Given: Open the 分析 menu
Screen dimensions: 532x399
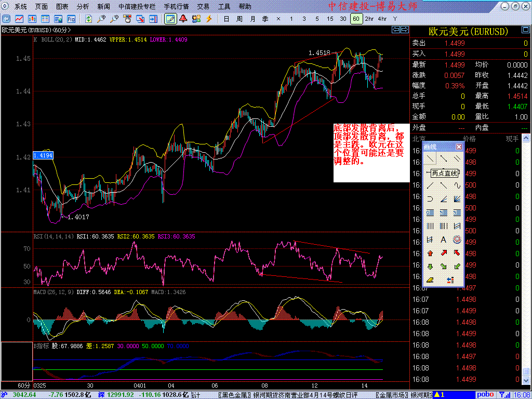Looking at the screenshot, I should [83, 6].
